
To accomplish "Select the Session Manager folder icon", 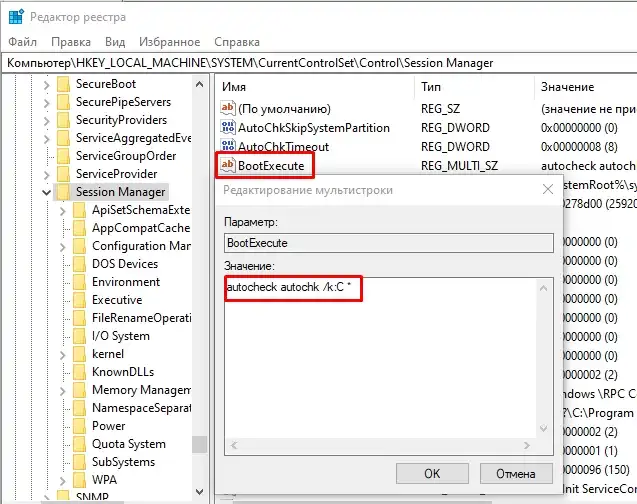I will pos(63,192).
